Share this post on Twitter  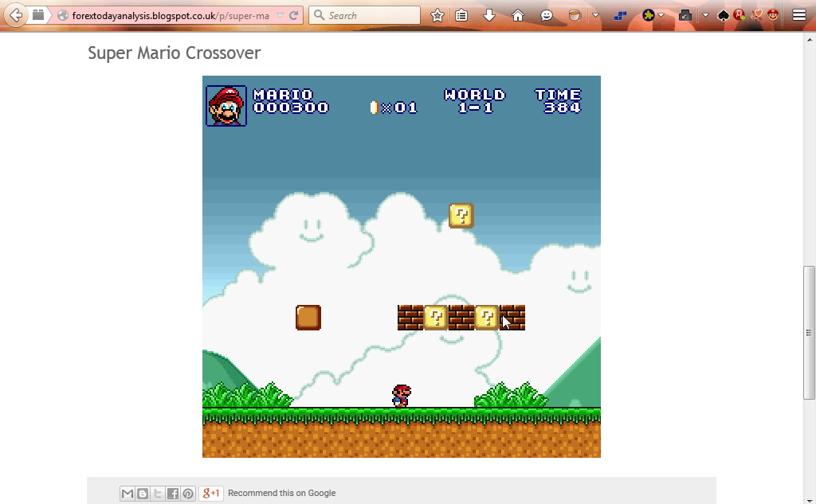click(x=158, y=493)
